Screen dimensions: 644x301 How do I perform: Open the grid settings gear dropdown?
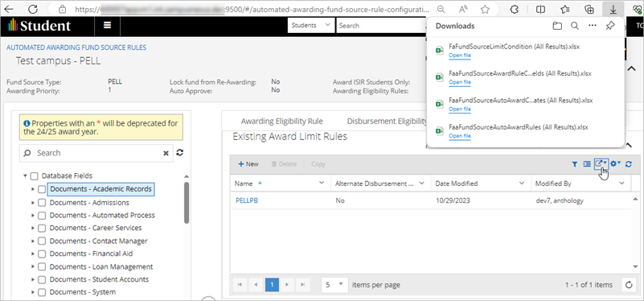click(615, 163)
